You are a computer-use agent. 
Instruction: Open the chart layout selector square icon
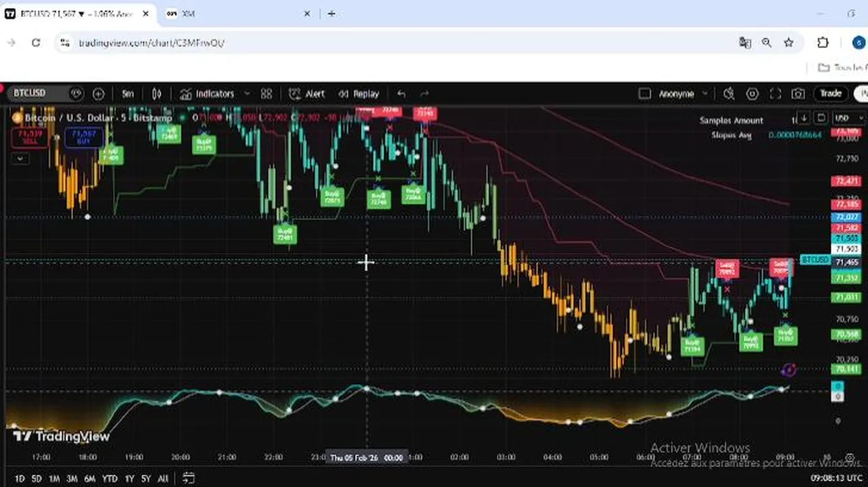pos(644,94)
